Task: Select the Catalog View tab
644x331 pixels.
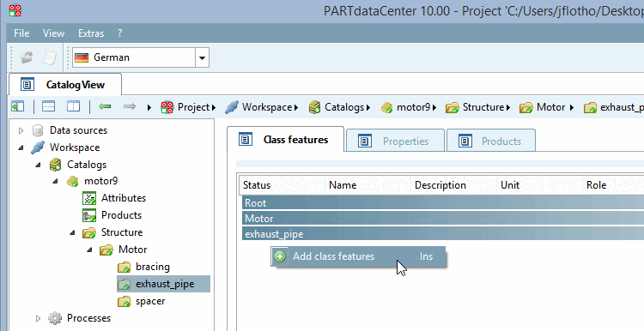Action: 65,85
